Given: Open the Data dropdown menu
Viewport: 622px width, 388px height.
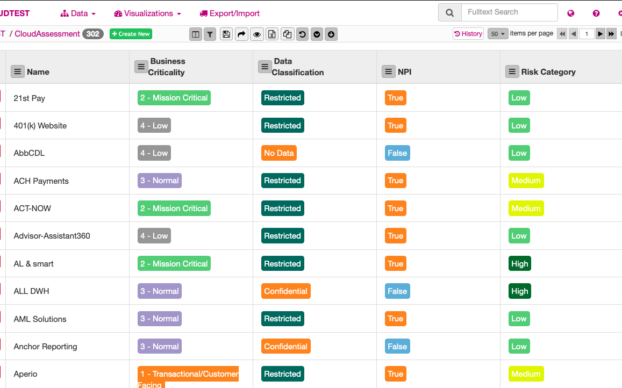Looking at the screenshot, I should pos(78,13).
